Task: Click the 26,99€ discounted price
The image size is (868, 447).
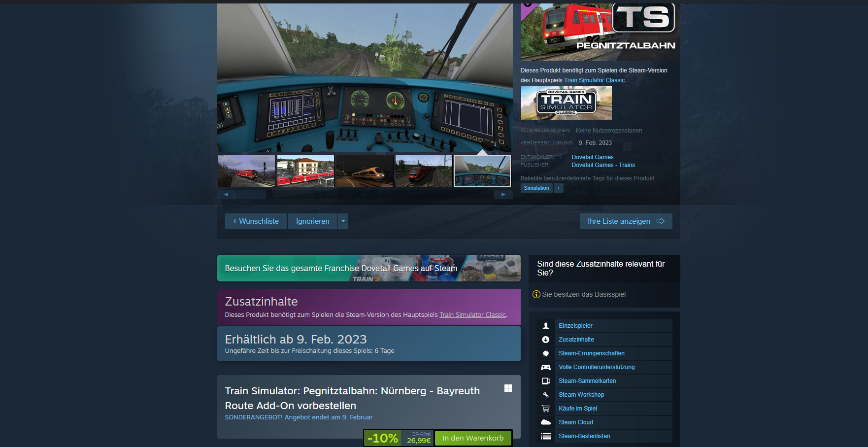Action: (419, 441)
